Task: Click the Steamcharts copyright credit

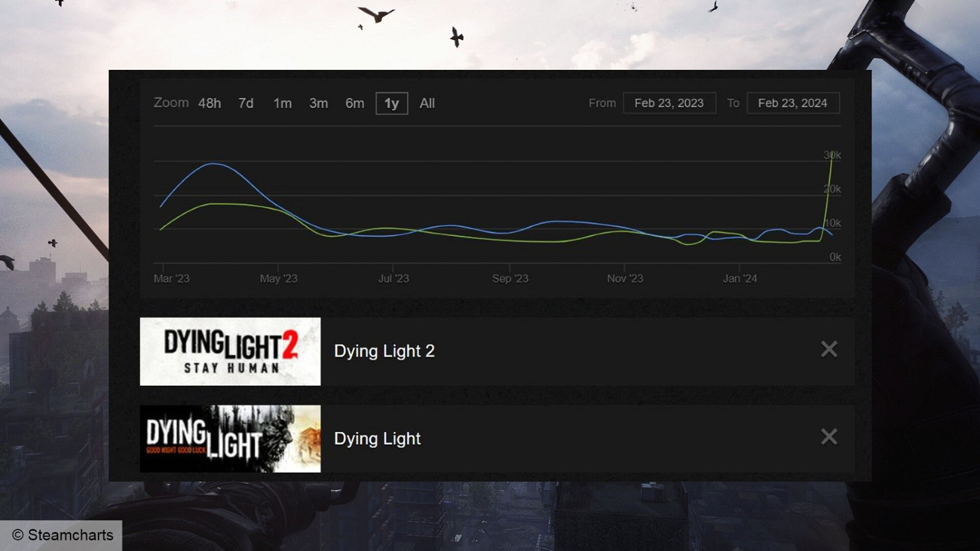Action: pos(63,535)
